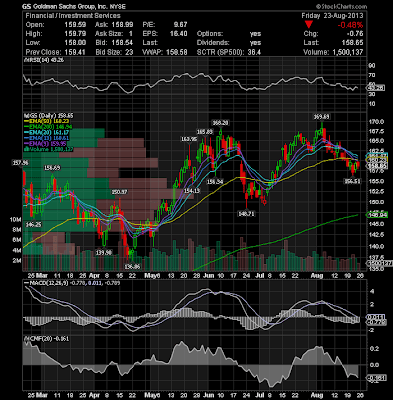393x400 pixels.
Task: Click the 157.86 price label at left edge
Action: click(x=20, y=163)
